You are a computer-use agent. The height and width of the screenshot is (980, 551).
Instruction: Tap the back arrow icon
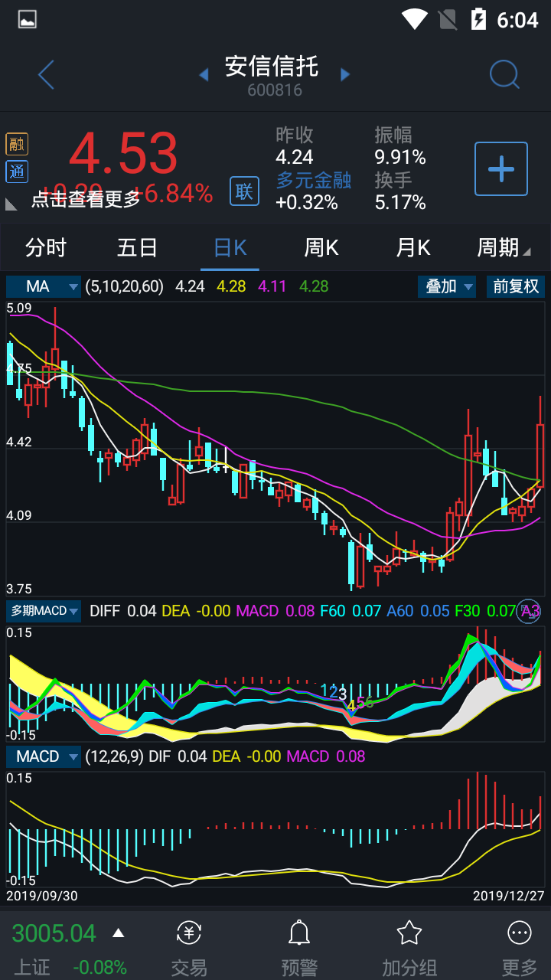pyautogui.click(x=46, y=75)
